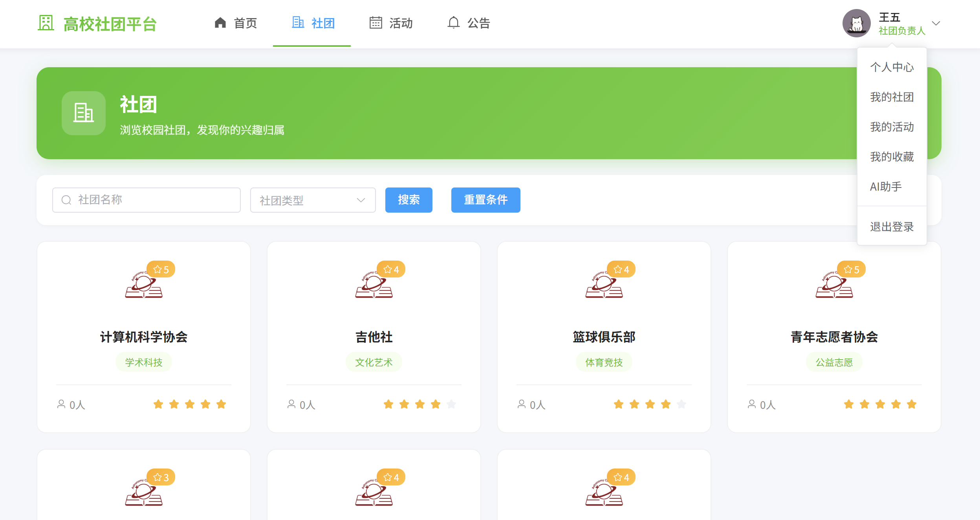The width and height of the screenshot is (980, 520).
Task: Click the star 3 badge on bottom-left card
Action: coord(161,477)
